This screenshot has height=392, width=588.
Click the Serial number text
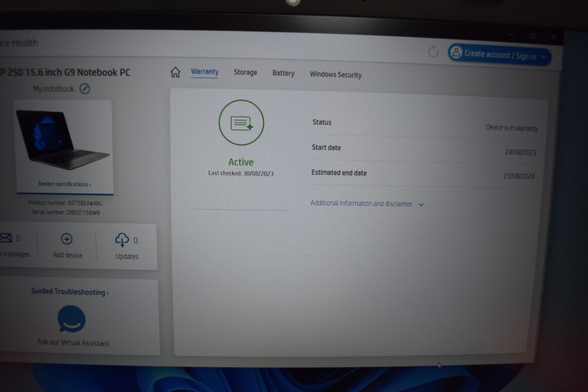(66, 213)
